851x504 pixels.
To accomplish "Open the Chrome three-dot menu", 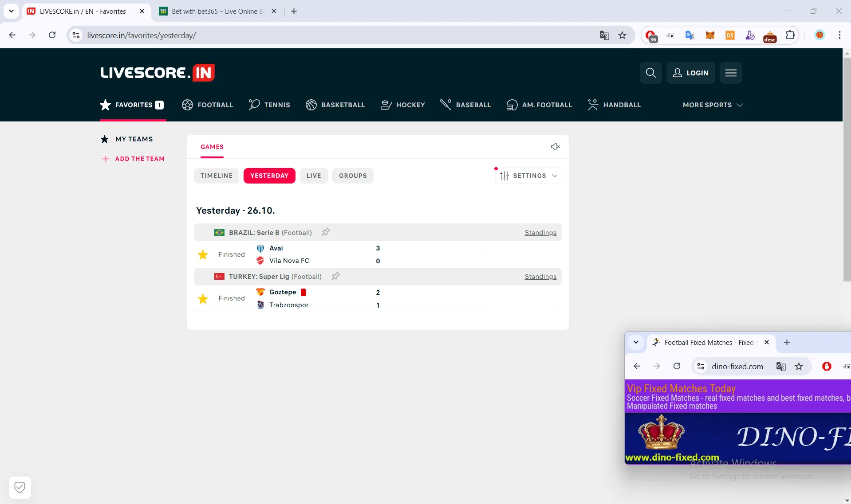I will click(839, 35).
